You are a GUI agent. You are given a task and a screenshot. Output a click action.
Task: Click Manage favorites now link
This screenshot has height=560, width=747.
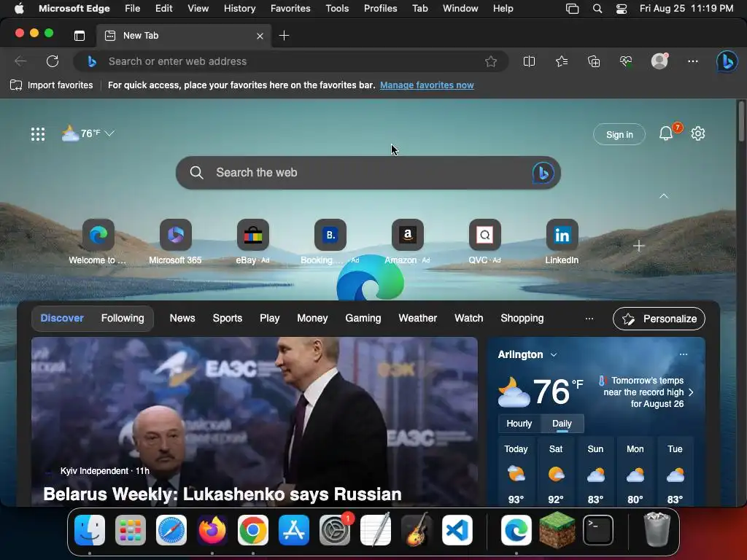tap(427, 85)
